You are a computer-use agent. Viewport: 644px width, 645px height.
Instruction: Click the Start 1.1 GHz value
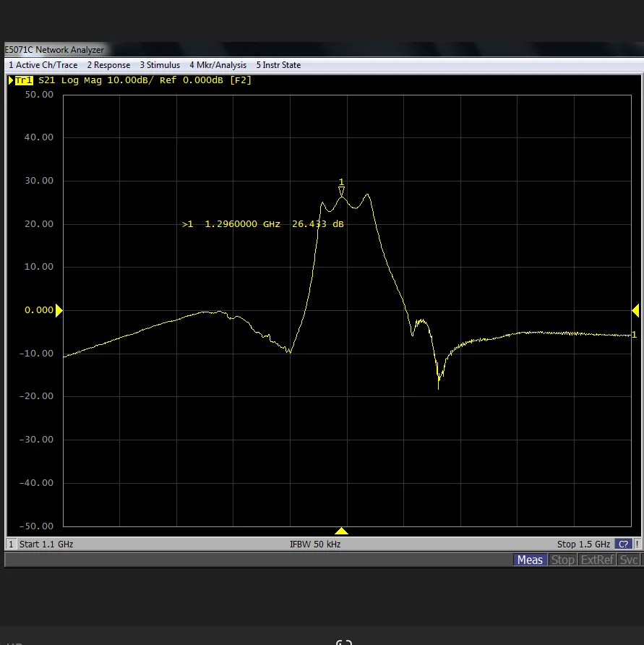46,544
